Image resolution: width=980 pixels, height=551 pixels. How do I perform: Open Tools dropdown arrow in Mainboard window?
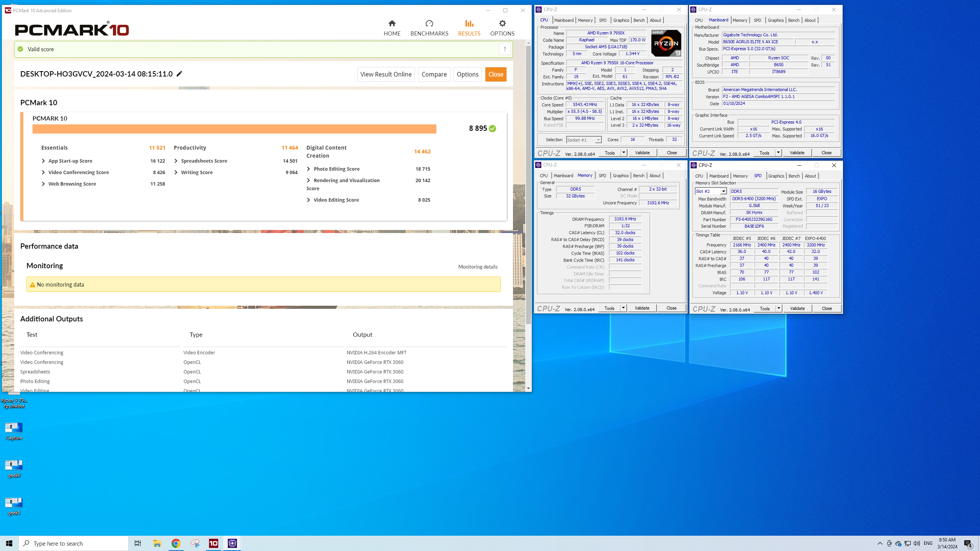[x=778, y=153]
